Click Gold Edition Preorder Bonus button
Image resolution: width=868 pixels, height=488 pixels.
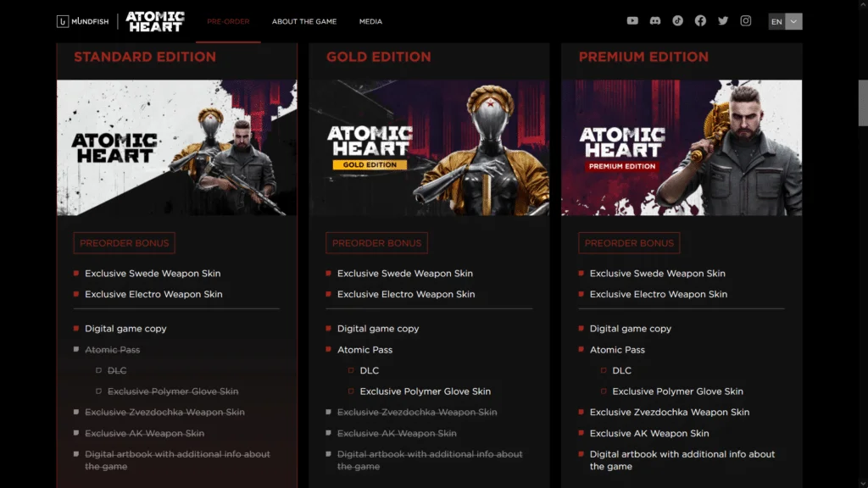[376, 243]
